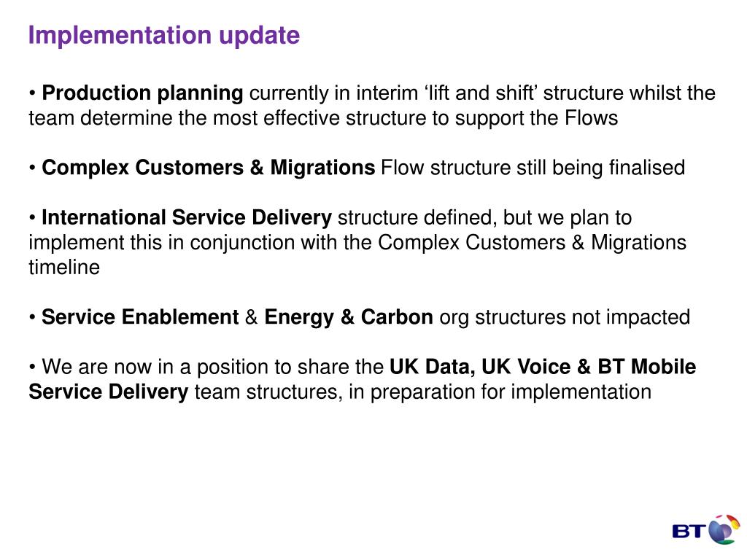The image size is (747, 560).
Task: Click the bullet before Production planning
Action: click(x=32, y=93)
